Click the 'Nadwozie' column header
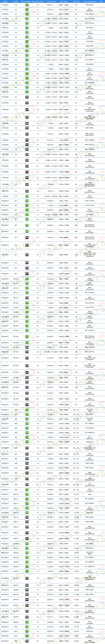 tap(76, 1)
